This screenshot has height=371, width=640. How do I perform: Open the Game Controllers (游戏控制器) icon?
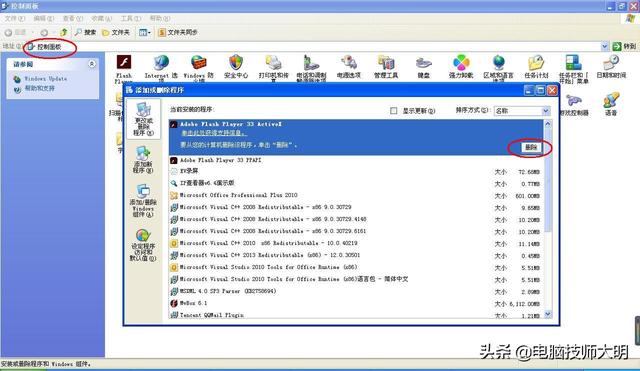click(x=574, y=104)
